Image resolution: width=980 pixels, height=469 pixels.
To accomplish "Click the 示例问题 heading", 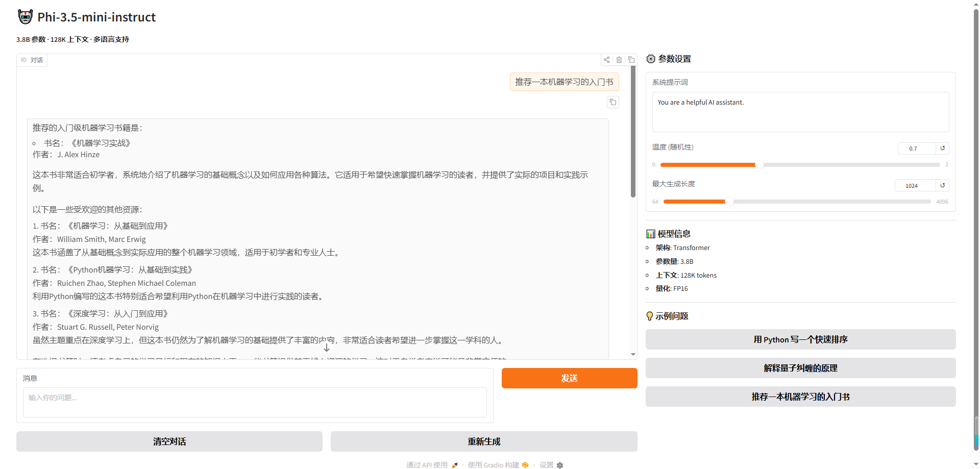I will tap(667, 316).
